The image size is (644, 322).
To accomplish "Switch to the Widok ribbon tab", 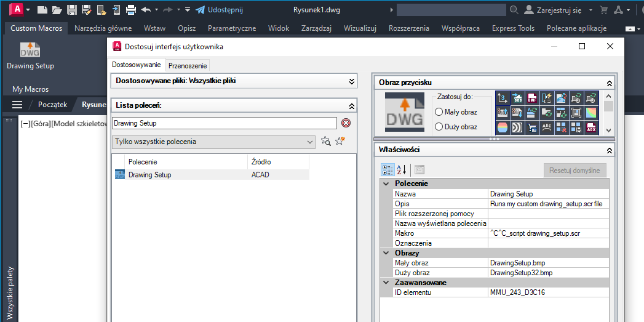I will (x=279, y=28).
